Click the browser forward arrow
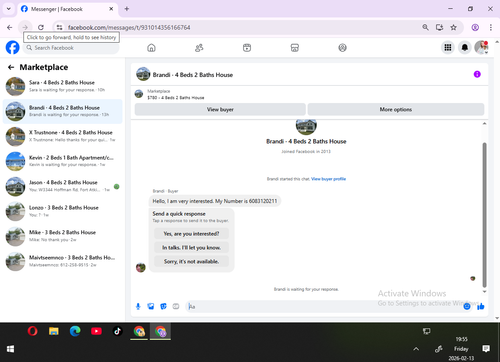The image size is (500, 362). coord(25,27)
